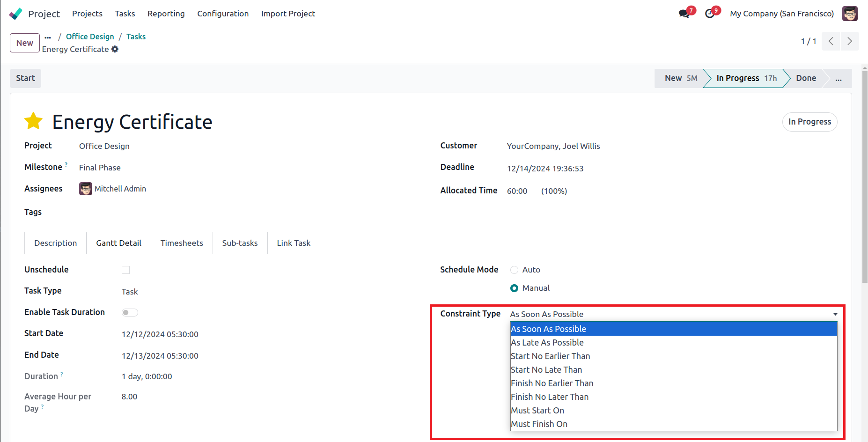Select Auto schedule mode
Viewport: 868px width, 442px height.
click(x=514, y=270)
